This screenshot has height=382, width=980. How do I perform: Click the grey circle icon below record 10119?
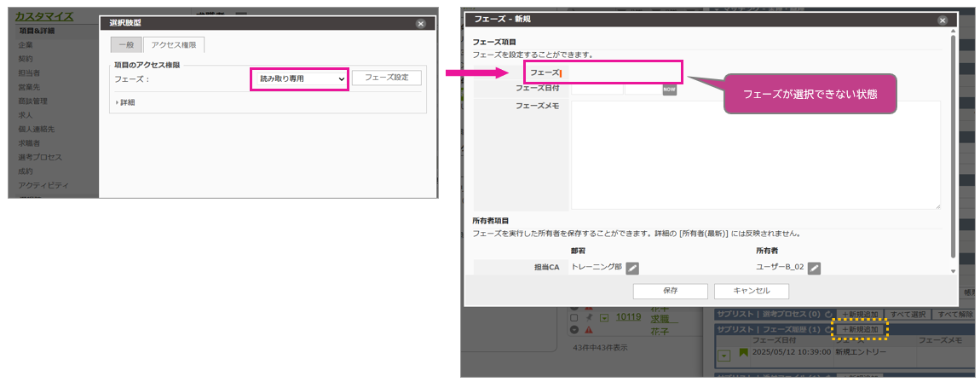point(574,329)
